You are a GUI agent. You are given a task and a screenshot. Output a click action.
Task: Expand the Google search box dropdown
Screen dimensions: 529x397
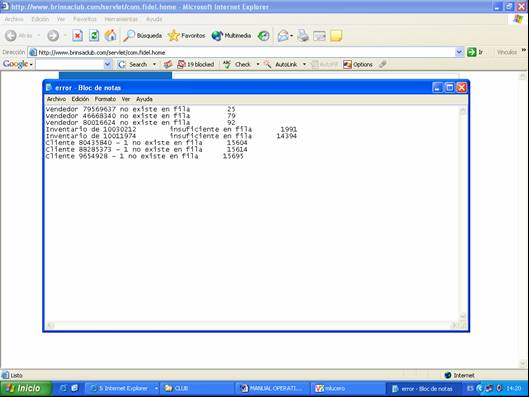click(x=107, y=64)
